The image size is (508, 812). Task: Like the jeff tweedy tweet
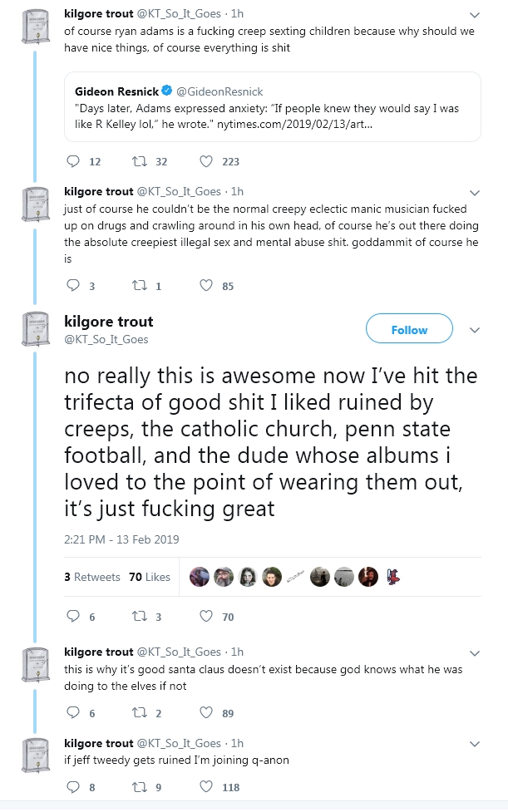pyautogui.click(x=206, y=787)
